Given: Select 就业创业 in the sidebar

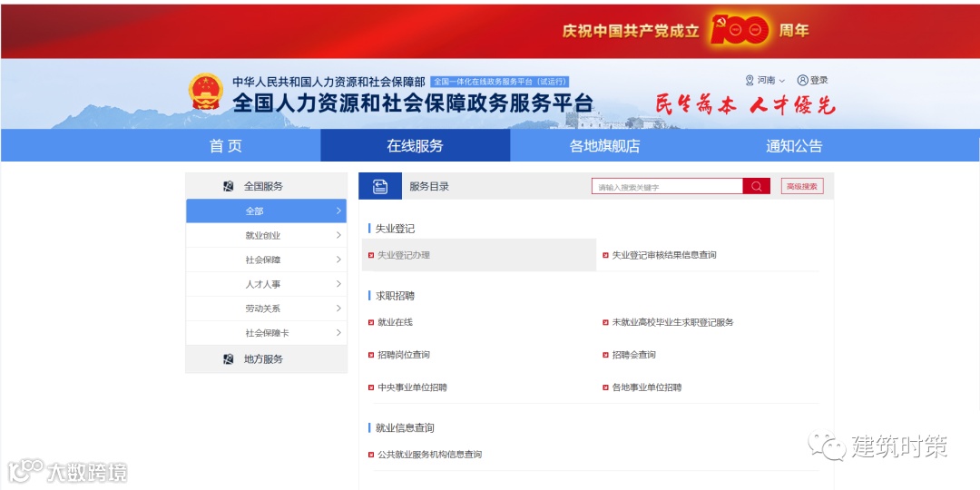Looking at the screenshot, I should (266, 236).
